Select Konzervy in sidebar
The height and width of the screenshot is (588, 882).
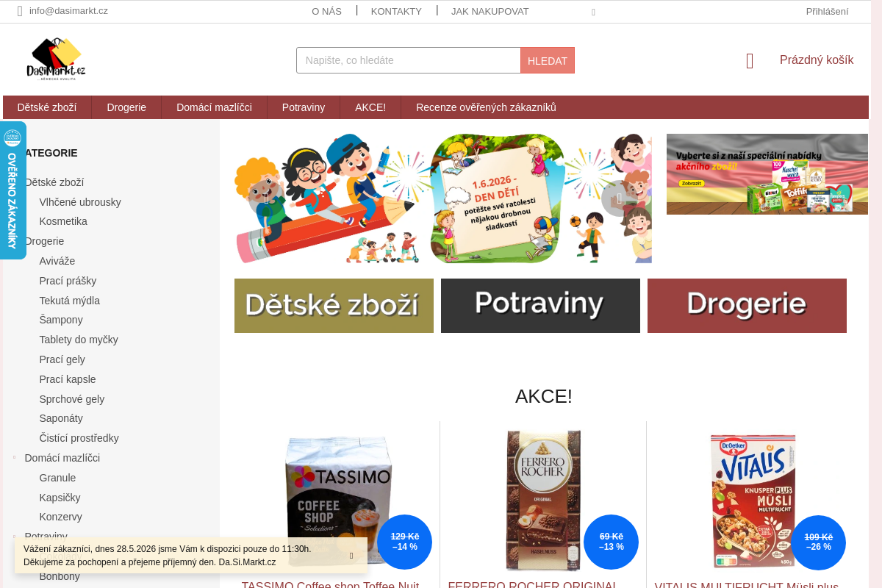tap(60, 517)
